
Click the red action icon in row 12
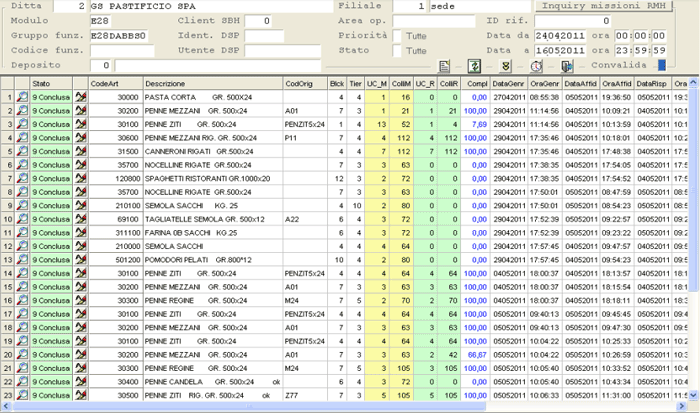[x=81, y=246]
